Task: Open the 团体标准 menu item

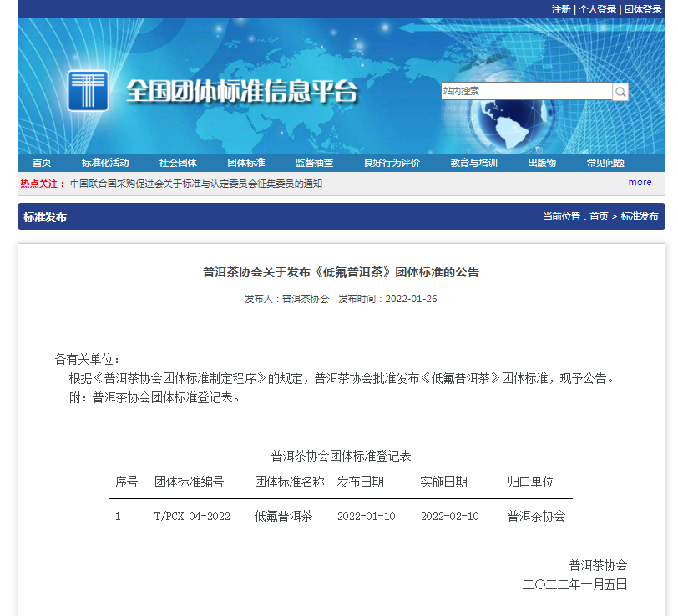Action: pyautogui.click(x=246, y=163)
